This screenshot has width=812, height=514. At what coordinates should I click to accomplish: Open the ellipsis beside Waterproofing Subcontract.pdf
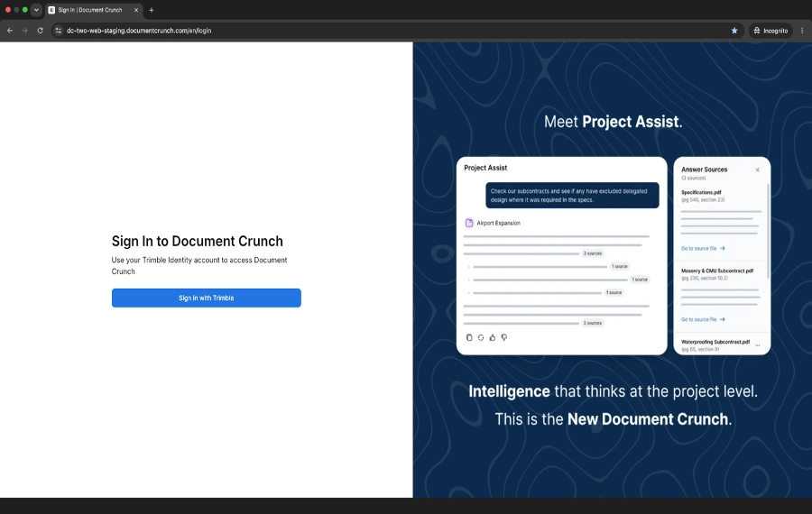coord(758,345)
